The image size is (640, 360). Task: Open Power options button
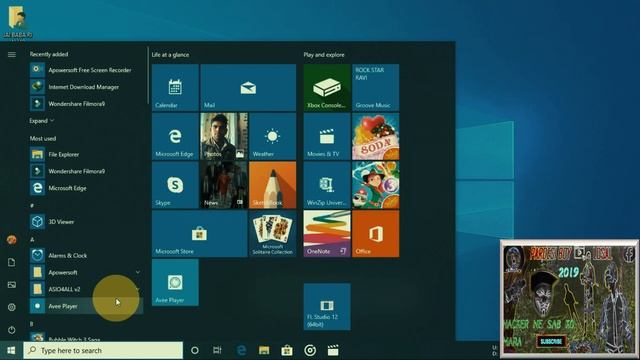click(11, 329)
